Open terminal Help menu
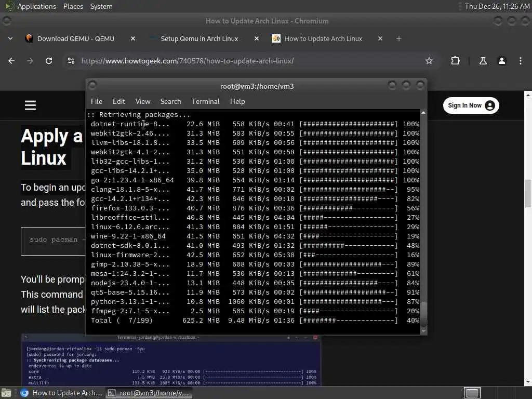Viewport: 532px width, 399px height. pyautogui.click(x=237, y=101)
